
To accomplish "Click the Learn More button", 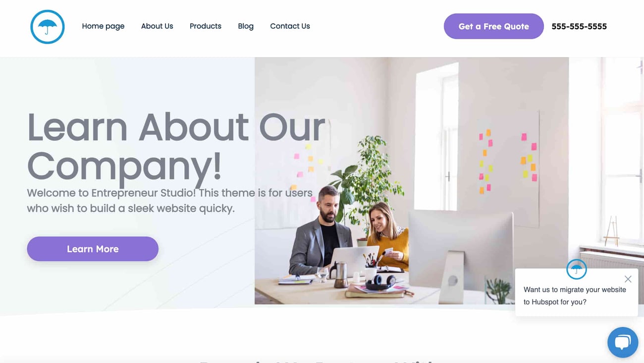I will 93,249.
